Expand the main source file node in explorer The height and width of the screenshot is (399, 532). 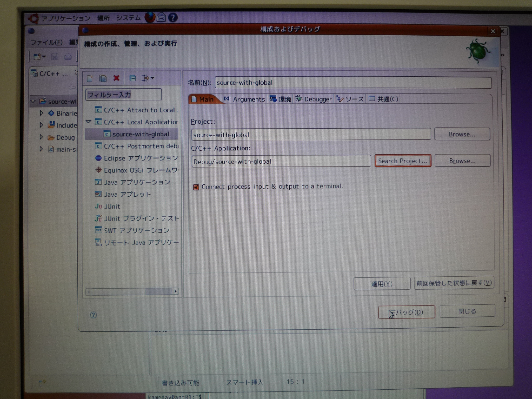pos(41,149)
